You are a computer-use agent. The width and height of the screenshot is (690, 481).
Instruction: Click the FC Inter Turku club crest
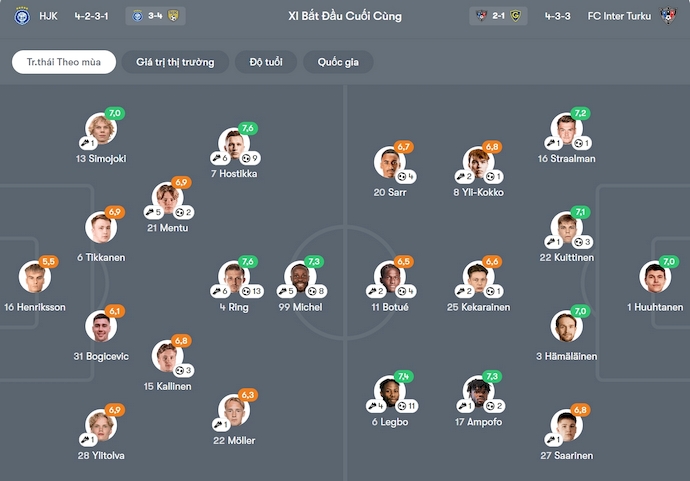(x=669, y=16)
